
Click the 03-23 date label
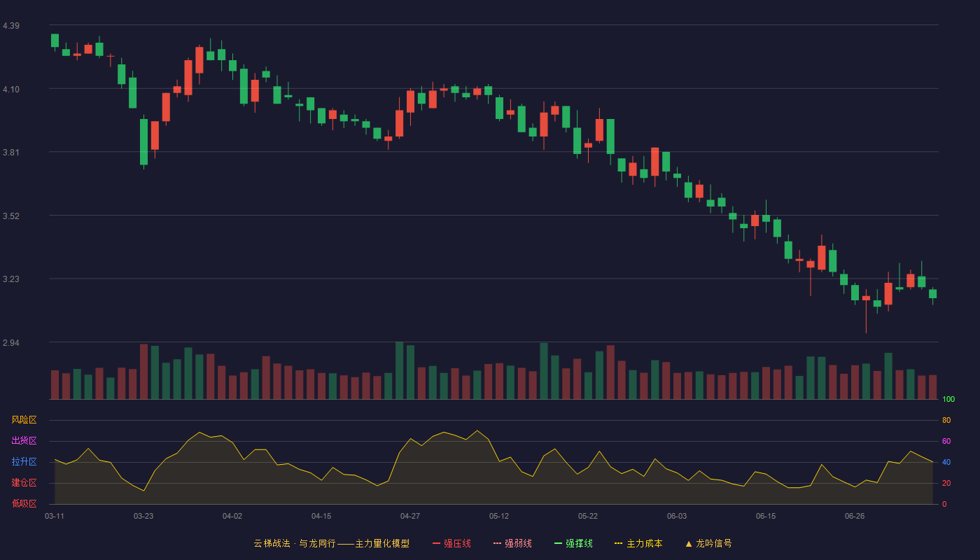click(143, 516)
